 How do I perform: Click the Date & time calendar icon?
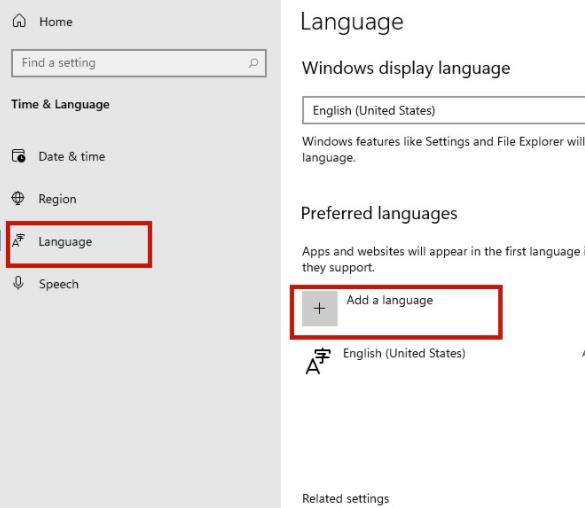[x=19, y=156]
